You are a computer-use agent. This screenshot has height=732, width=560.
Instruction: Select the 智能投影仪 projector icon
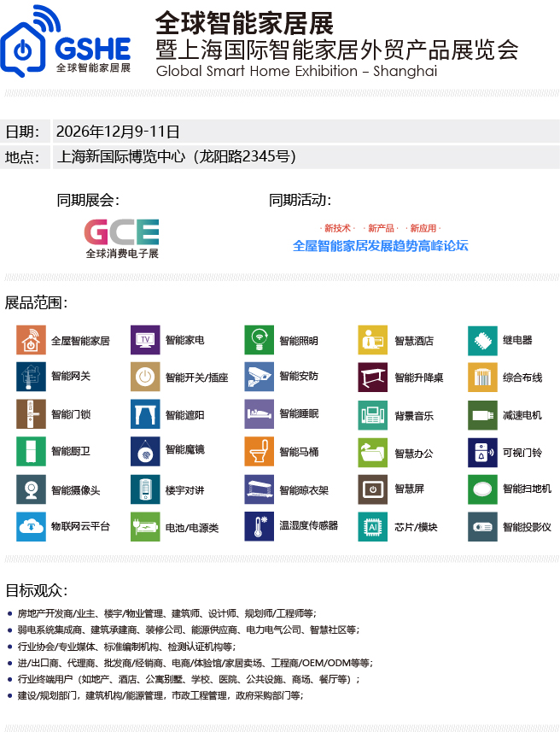pos(482,527)
